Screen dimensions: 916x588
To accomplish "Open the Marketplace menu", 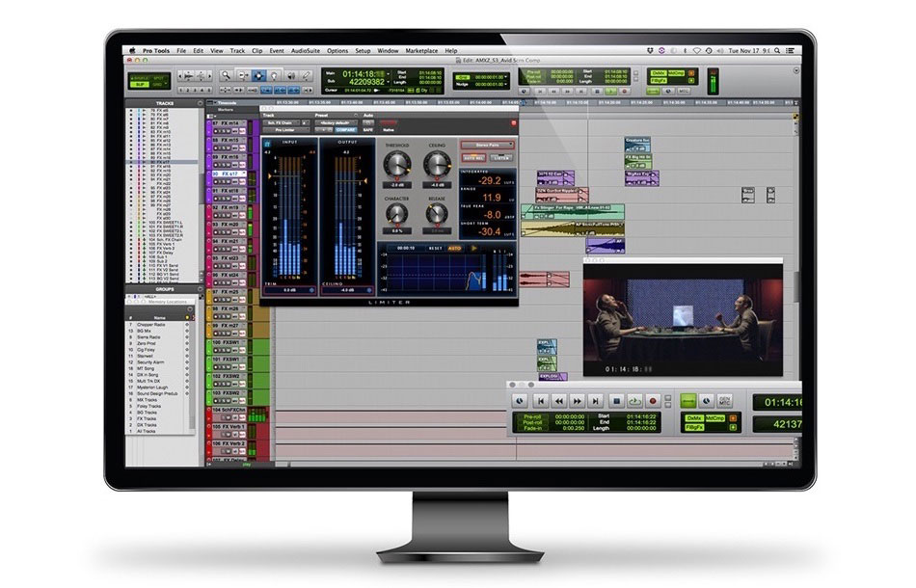I will (x=420, y=50).
